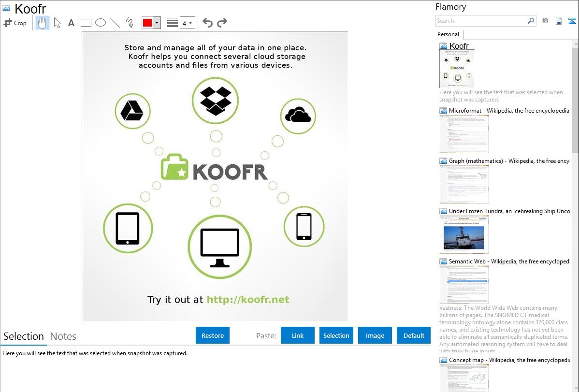The height and width of the screenshot is (392, 579).
Task: Undo the last edit
Action: 207,23
